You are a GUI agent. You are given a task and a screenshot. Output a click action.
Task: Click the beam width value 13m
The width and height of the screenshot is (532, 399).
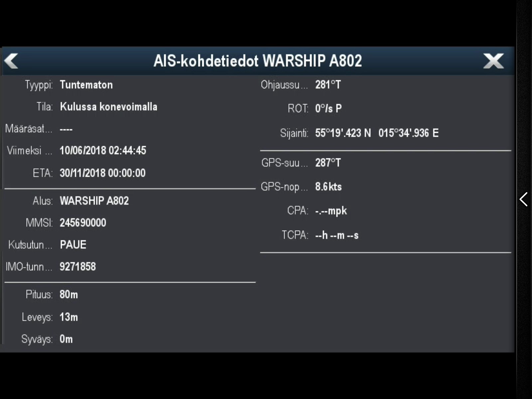point(68,317)
